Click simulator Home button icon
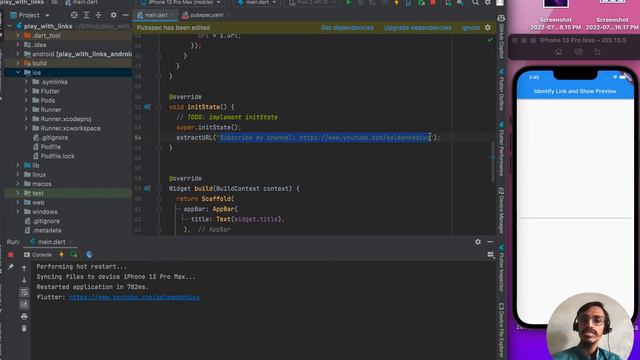This screenshot has height=360, width=640. (558, 52)
